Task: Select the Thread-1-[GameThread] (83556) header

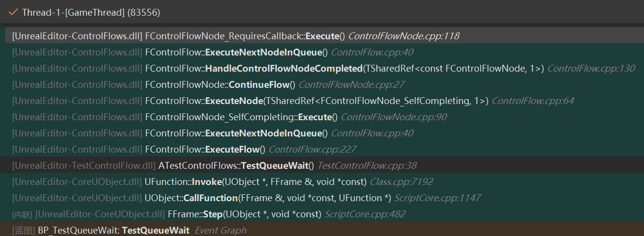Action: click(91, 12)
